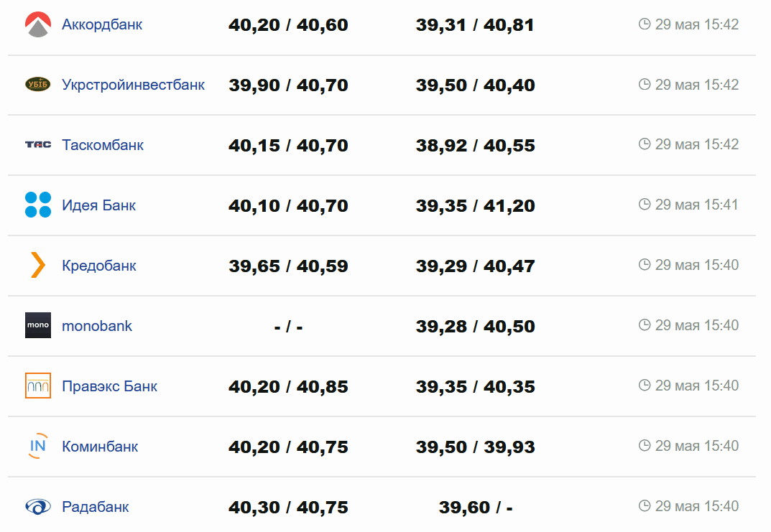The image size is (771, 532).
Task: Open the Аккордбанк bank link
Action: click(102, 24)
